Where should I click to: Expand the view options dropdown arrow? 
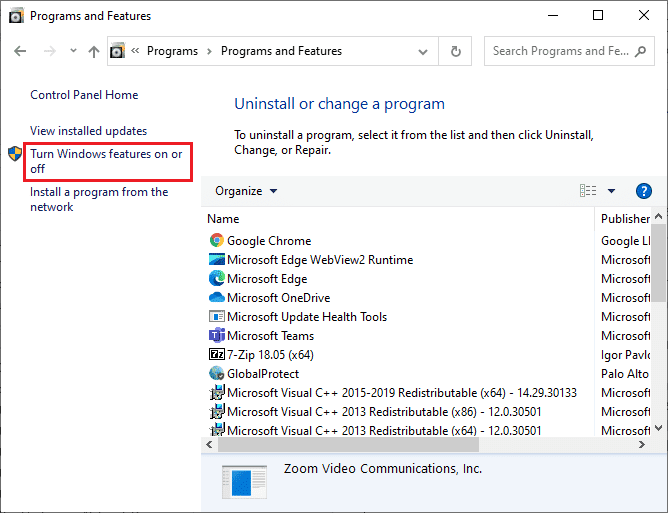coord(611,191)
